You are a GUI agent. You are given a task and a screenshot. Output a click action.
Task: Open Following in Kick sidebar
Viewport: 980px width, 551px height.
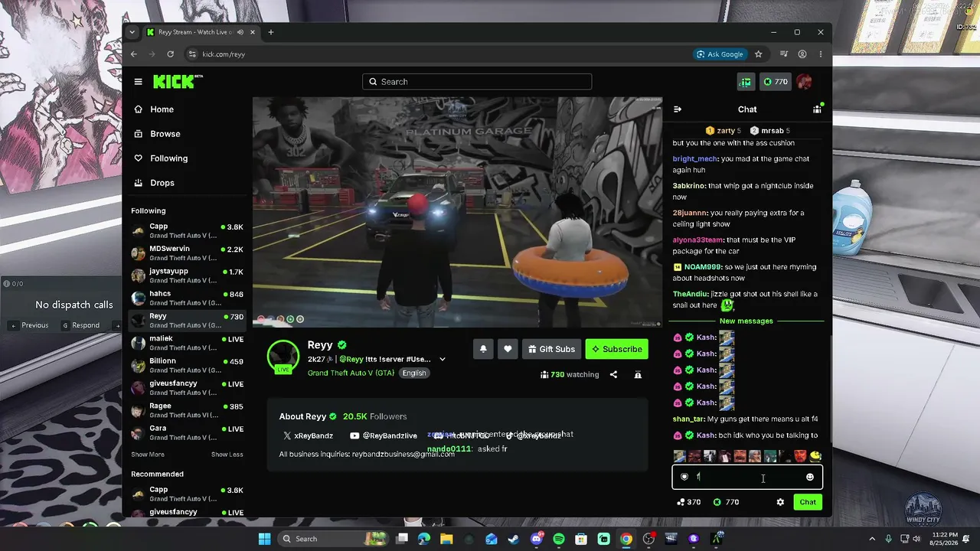coord(161,158)
